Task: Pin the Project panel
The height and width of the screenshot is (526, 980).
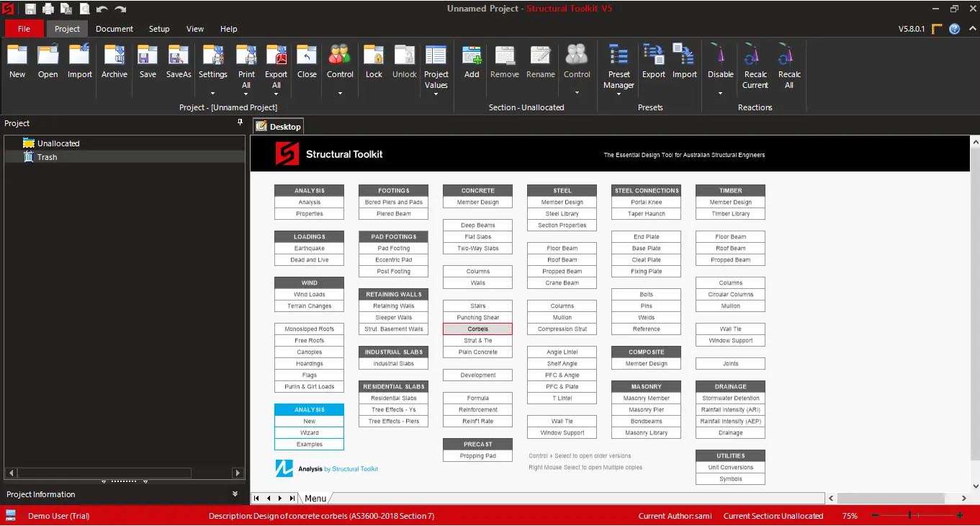Action: coord(240,123)
